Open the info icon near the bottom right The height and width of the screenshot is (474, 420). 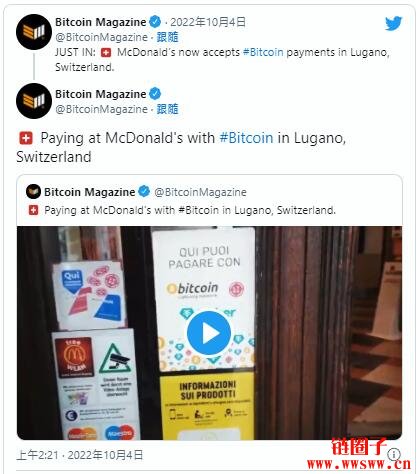pos(394,454)
